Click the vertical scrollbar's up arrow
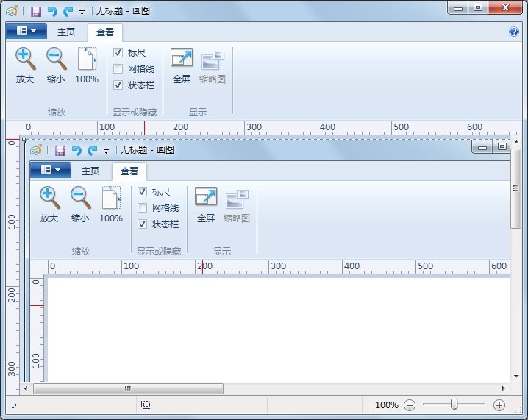The height and width of the screenshot is (420, 528). tap(516, 143)
